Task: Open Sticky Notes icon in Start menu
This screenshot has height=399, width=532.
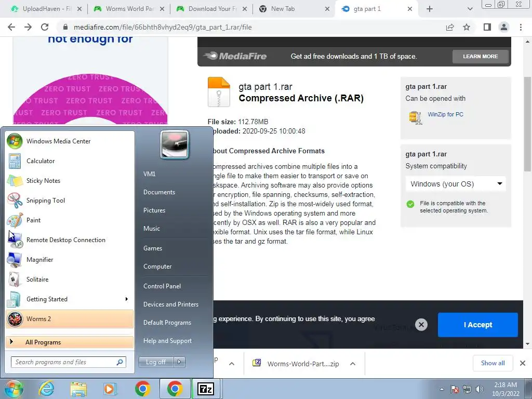Action: (15, 180)
